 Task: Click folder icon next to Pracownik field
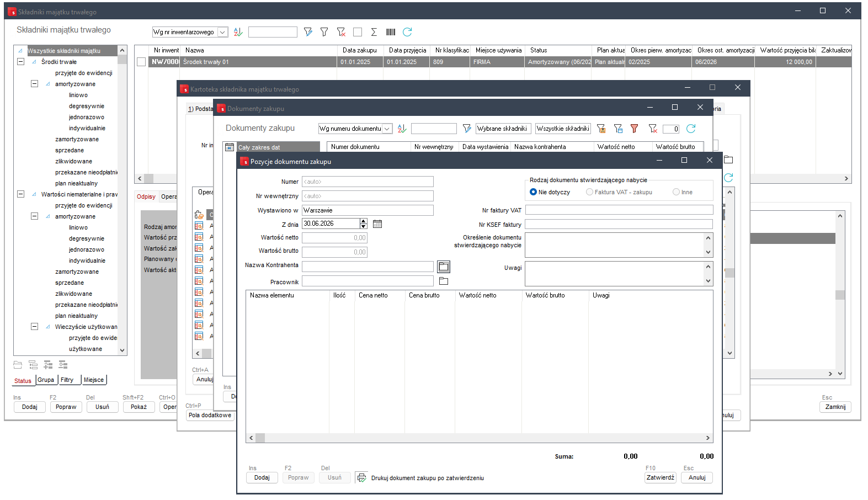[x=444, y=281]
